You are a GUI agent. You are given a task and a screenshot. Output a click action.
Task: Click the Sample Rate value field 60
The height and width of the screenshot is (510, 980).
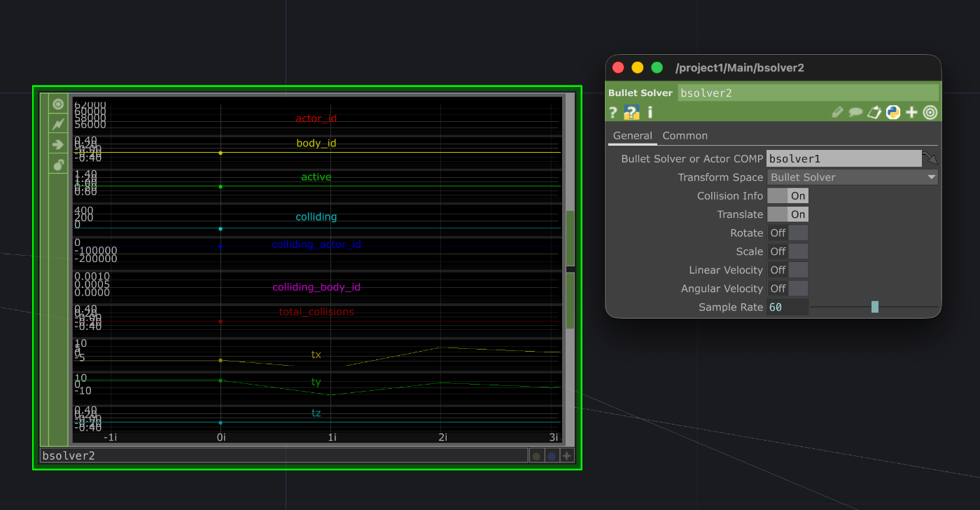point(787,307)
